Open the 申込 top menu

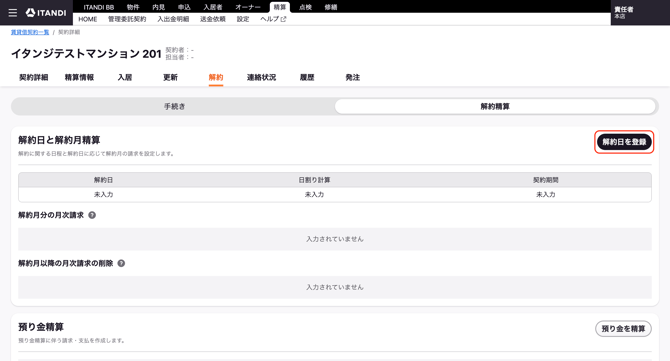[184, 7]
